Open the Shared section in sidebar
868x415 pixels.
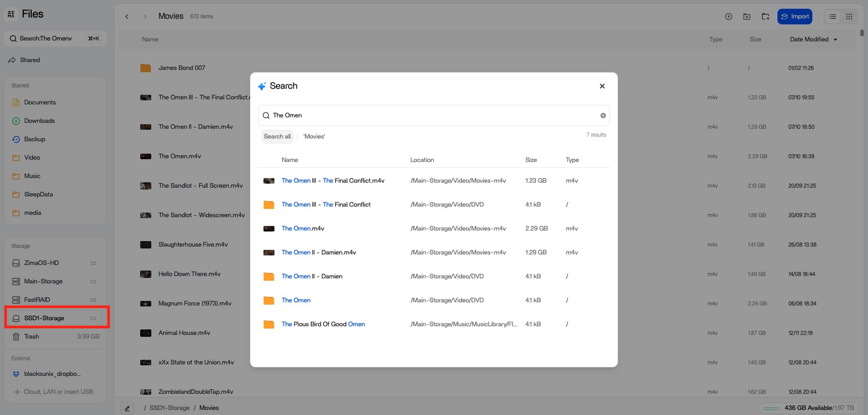click(30, 60)
